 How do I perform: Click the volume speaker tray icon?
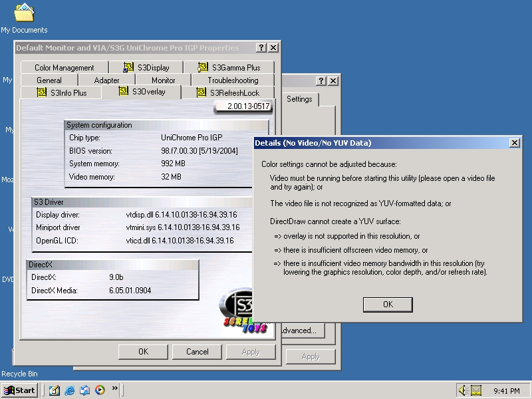point(463,390)
